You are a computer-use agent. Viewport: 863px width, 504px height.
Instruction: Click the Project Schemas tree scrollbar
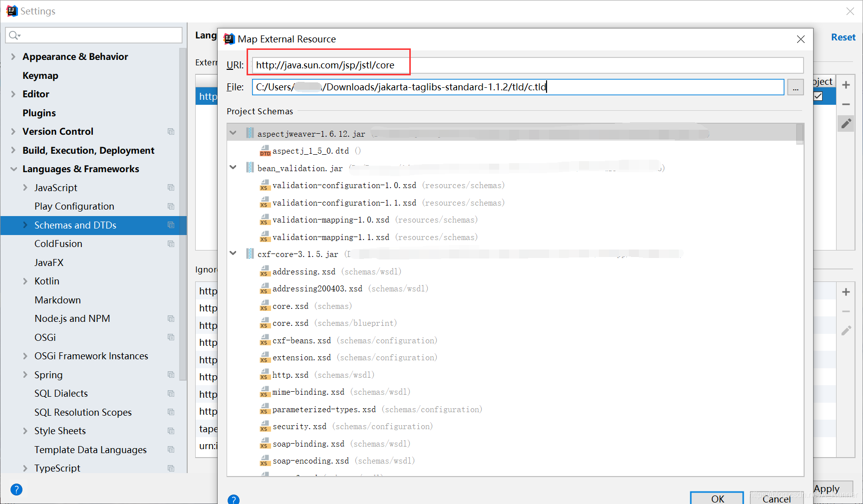click(x=800, y=134)
